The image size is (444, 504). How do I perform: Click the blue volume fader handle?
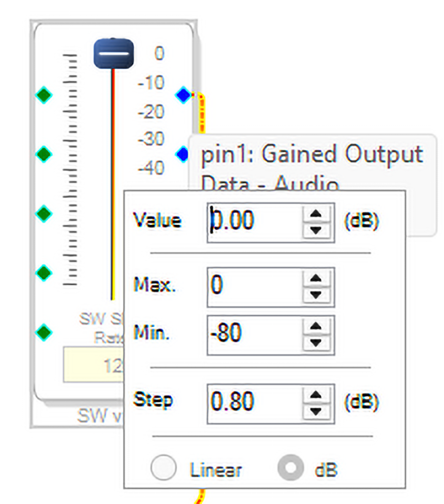point(114,54)
